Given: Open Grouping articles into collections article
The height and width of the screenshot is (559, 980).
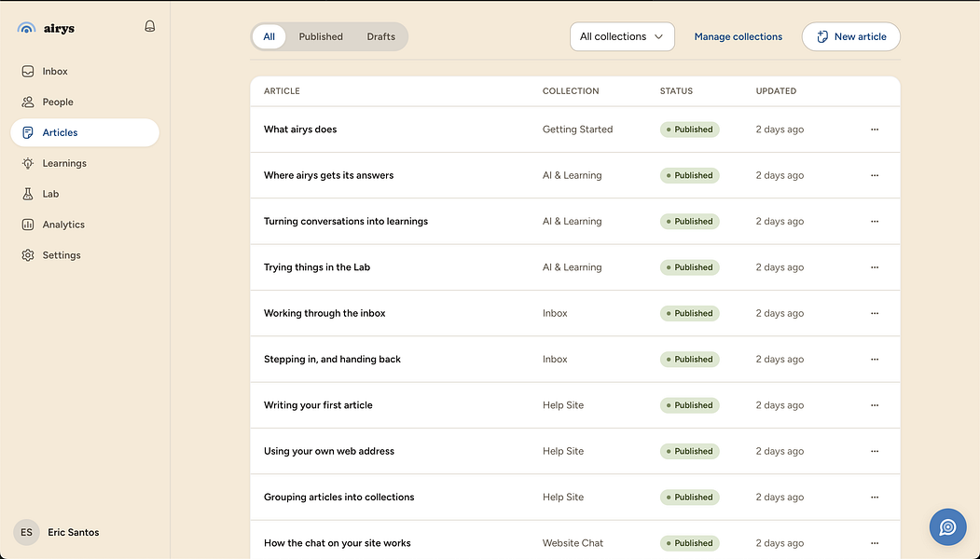Looking at the screenshot, I should tap(338, 498).
